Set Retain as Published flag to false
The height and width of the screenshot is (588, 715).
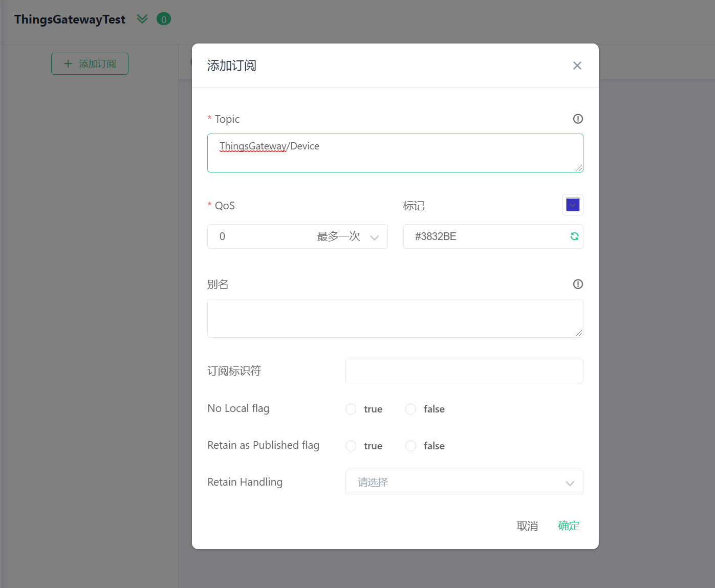(x=410, y=446)
